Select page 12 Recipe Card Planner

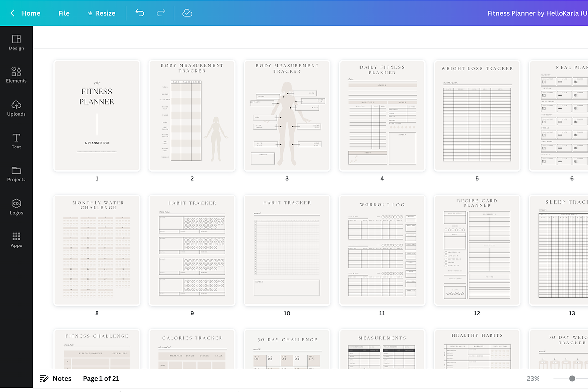pos(477,250)
